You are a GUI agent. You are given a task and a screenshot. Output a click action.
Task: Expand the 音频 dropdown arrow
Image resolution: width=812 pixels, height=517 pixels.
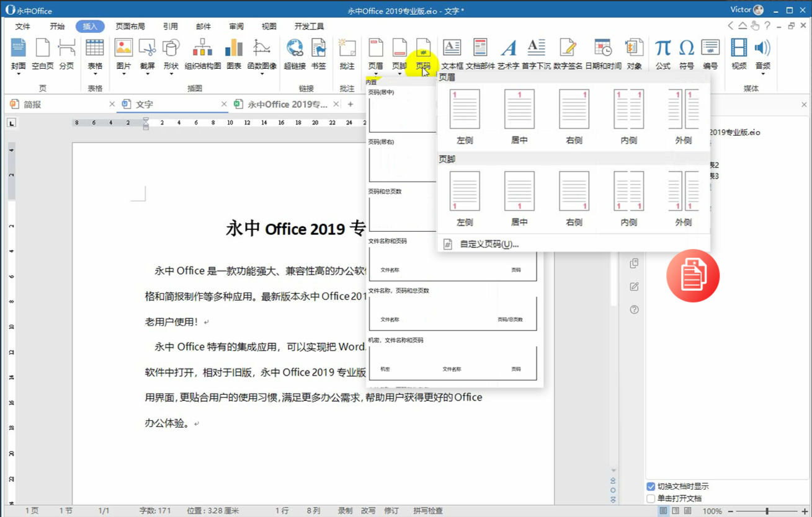pyautogui.click(x=762, y=74)
